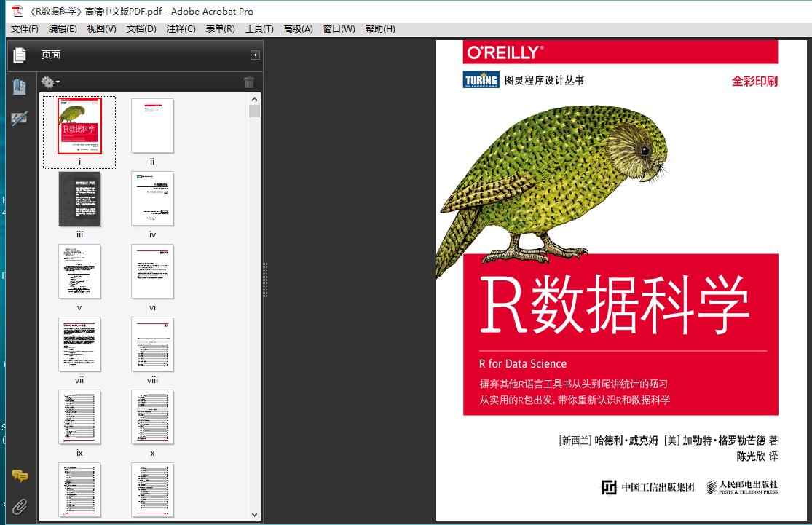Open the Attachments paperclip icon
Image resolution: width=812 pixels, height=525 pixels.
[20, 506]
